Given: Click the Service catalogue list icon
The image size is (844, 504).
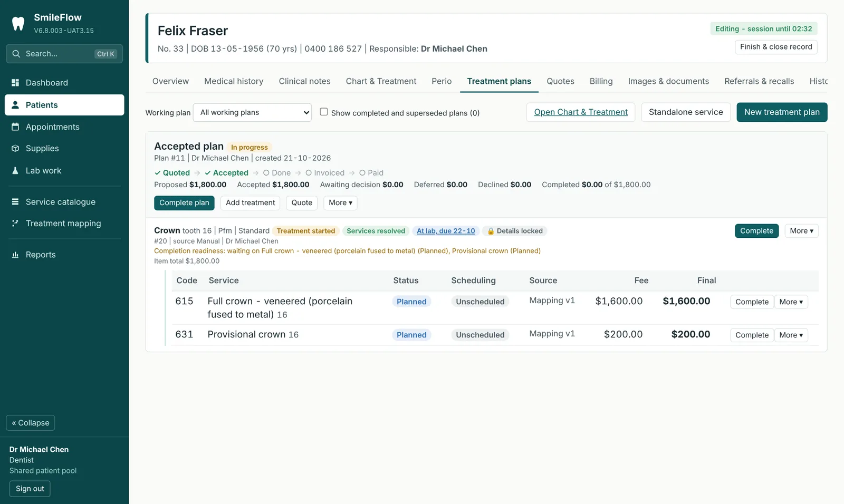Looking at the screenshot, I should 15,202.
